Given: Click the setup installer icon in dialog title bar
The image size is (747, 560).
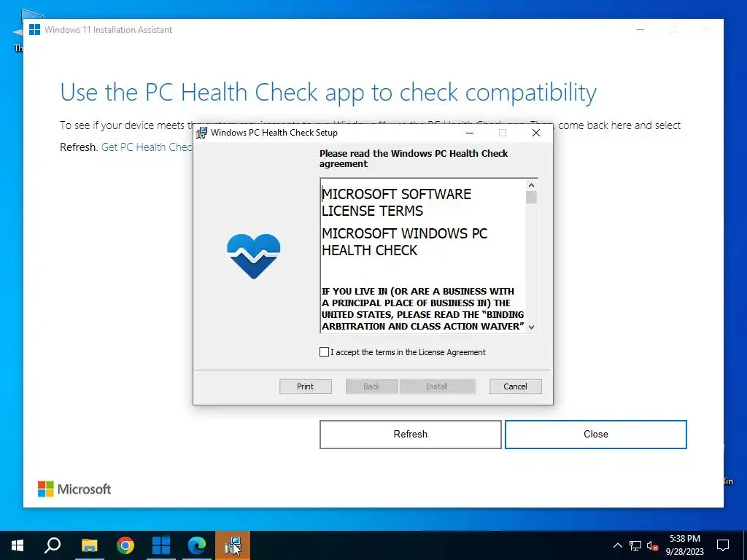Looking at the screenshot, I should click(202, 133).
